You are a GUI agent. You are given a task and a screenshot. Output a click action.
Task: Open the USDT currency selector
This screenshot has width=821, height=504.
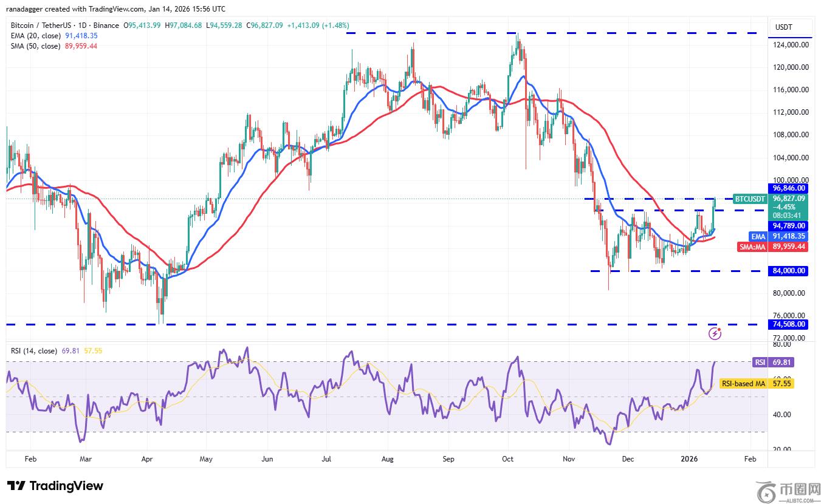783,27
